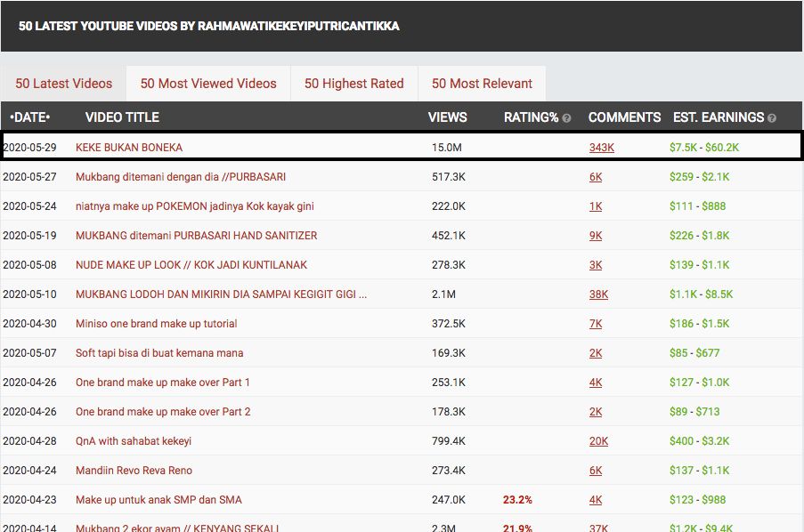Switch to 50 Latest Videos tab
This screenshot has width=804, height=532.
click(64, 84)
